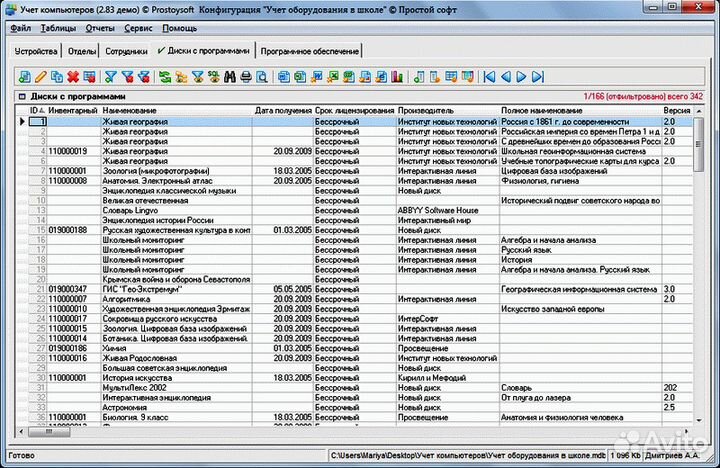Switch to the 'Устройства' tab
Viewport: 720px width, 468px height.
(37, 50)
